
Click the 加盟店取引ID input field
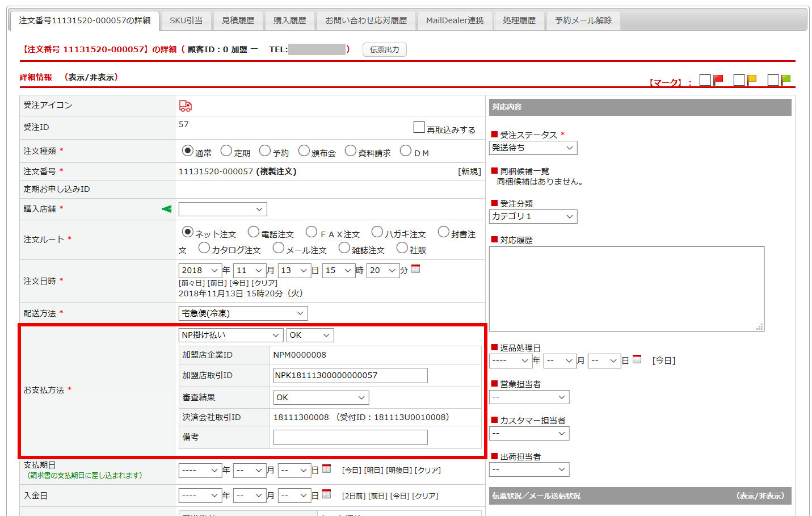click(350, 375)
